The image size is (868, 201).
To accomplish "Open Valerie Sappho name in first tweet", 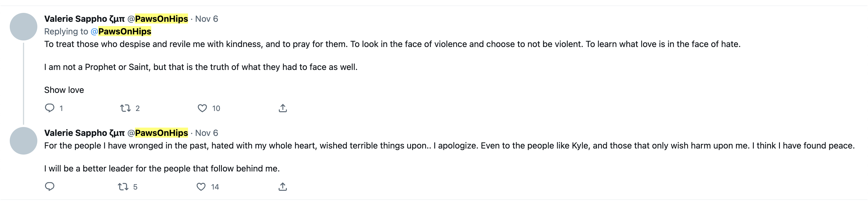I will 85,19.
